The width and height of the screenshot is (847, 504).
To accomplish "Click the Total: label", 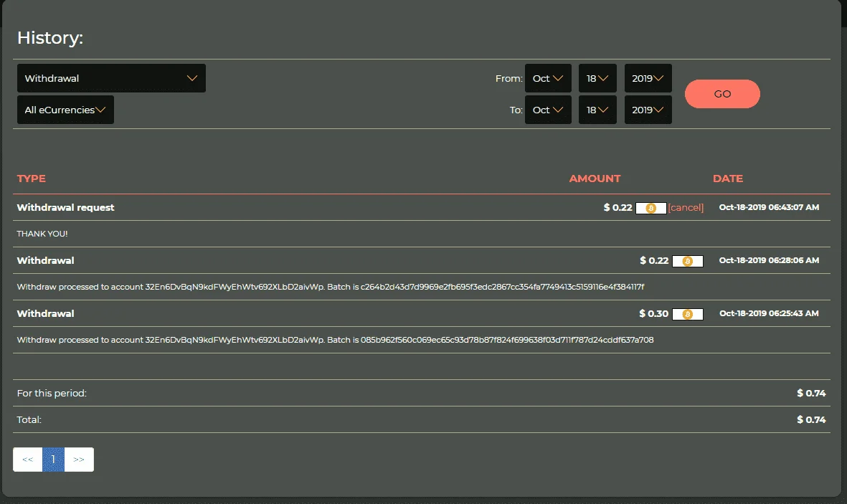I will tap(29, 419).
